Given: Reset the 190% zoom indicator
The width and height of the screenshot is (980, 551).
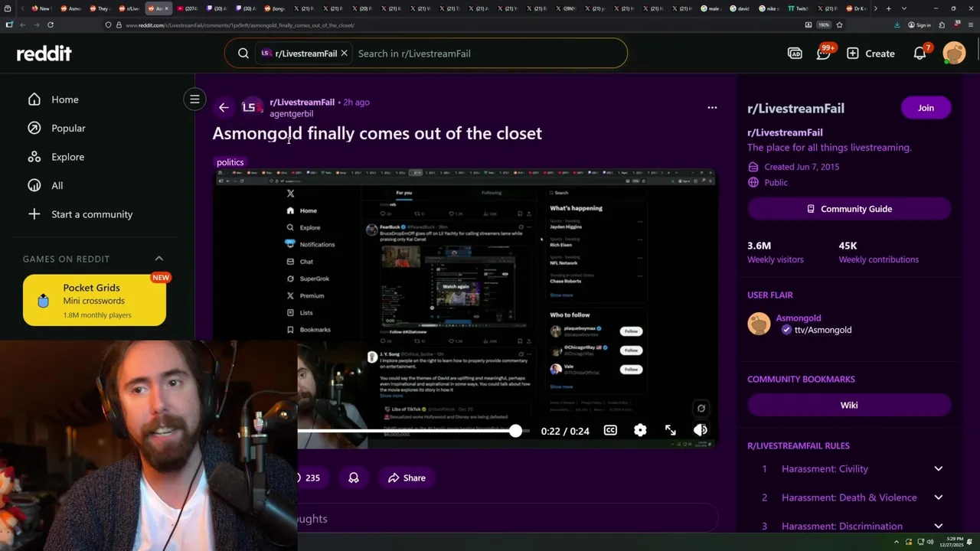Looking at the screenshot, I should click(x=824, y=25).
